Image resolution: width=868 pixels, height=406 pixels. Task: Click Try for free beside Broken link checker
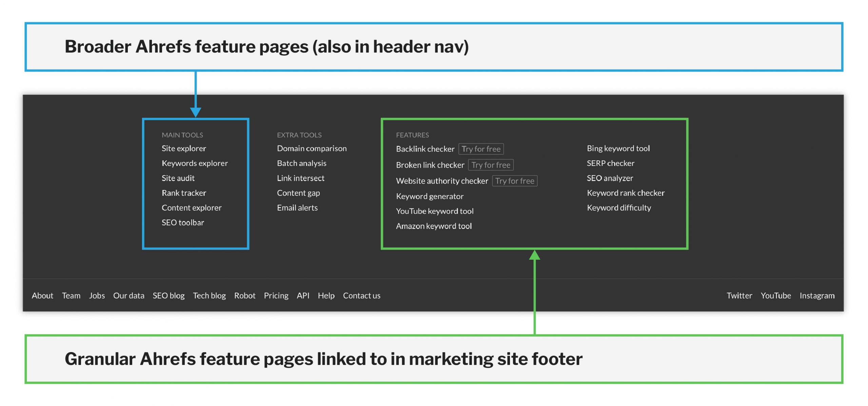click(491, 165)
